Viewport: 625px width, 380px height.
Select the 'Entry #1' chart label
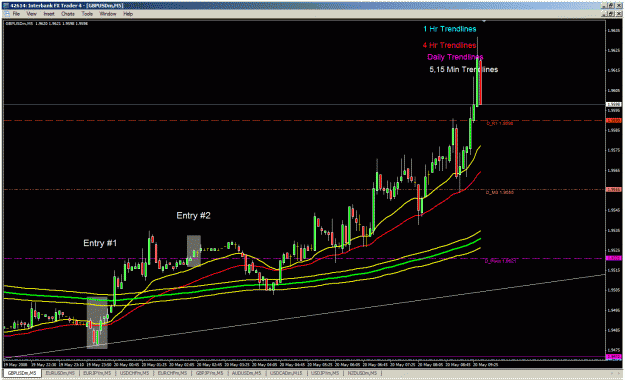[x=100, y=243]
